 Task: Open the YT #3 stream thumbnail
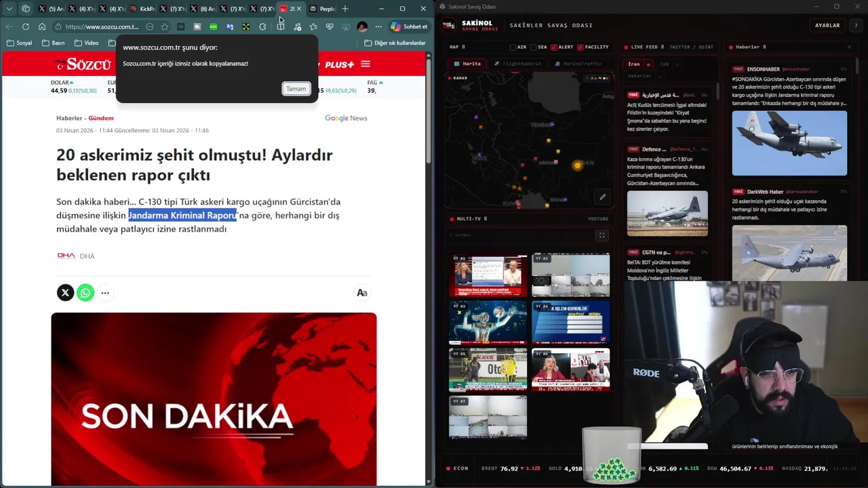[x=488, y=323]
